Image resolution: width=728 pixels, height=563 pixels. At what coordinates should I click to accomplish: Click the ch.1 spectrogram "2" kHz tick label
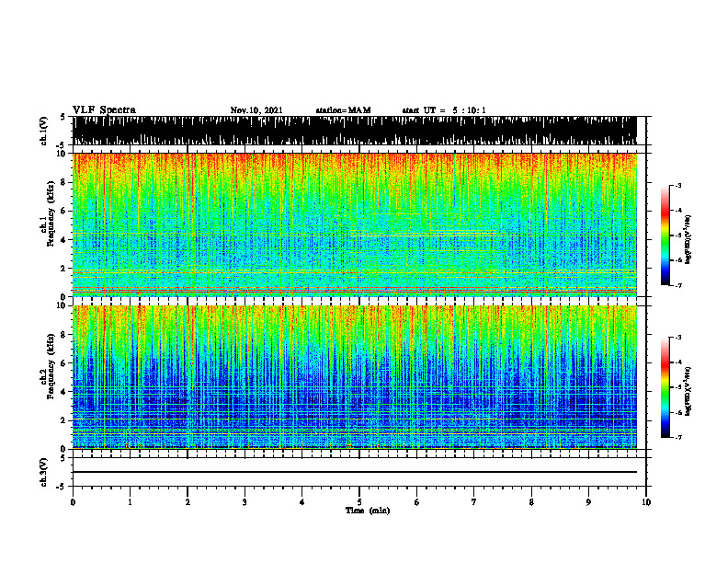(63, 268)
